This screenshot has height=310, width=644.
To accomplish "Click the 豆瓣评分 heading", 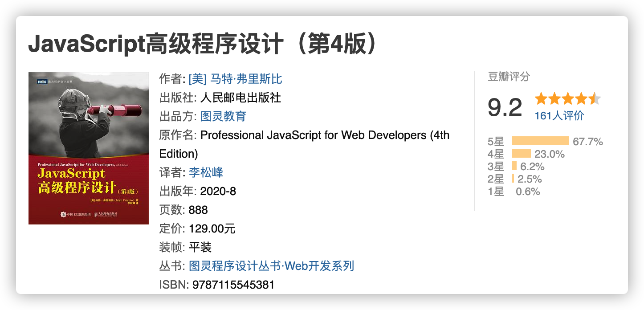I will pyautogui.click(x=509, y=77).
